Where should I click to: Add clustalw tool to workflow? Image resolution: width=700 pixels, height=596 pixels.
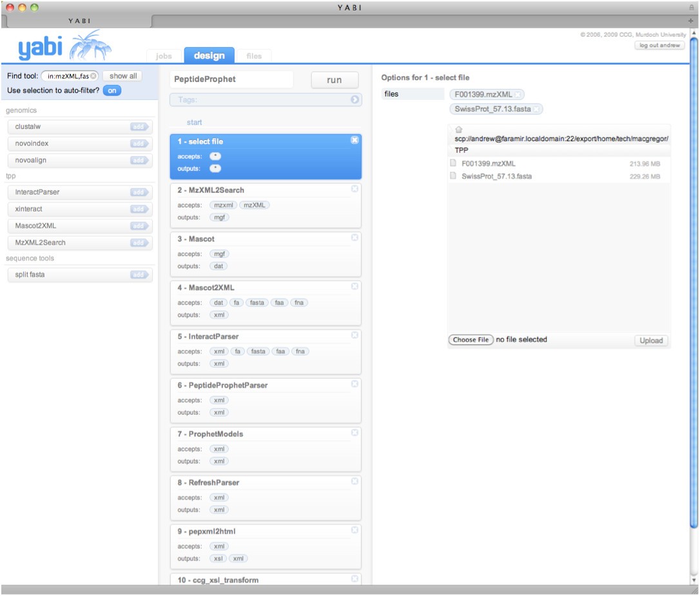pos(139,127)
